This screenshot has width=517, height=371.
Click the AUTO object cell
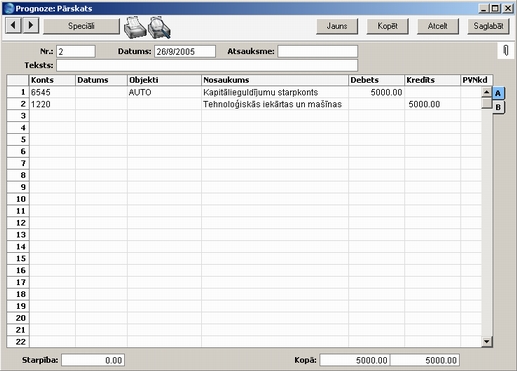pyautogui.click(x=164, y=92)
